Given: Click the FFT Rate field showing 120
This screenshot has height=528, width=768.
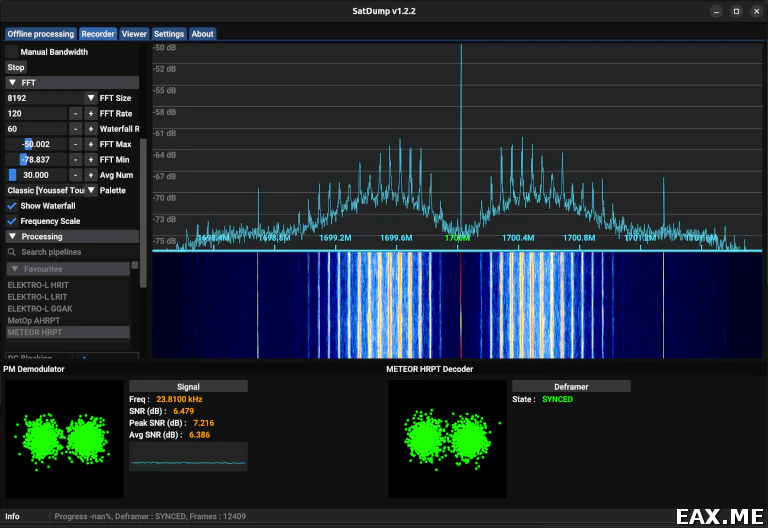Looking at the screenshot, I should coord(36,113).
